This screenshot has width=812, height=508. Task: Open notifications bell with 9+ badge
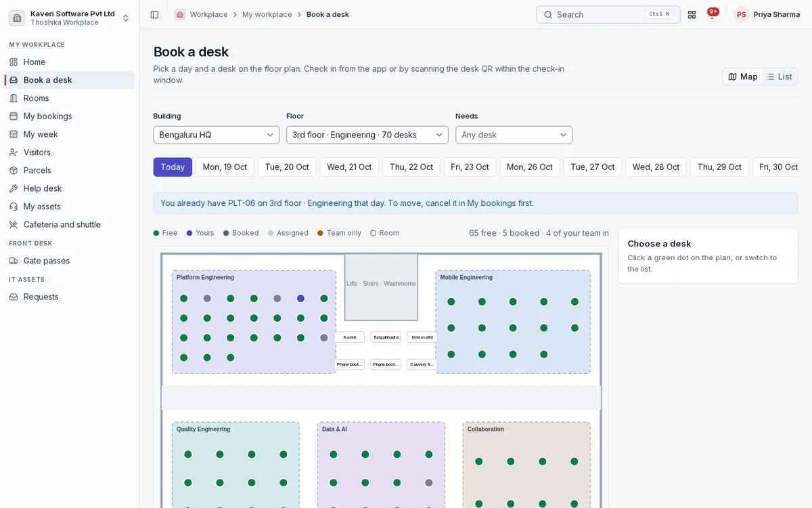click(x=712, y=14)
